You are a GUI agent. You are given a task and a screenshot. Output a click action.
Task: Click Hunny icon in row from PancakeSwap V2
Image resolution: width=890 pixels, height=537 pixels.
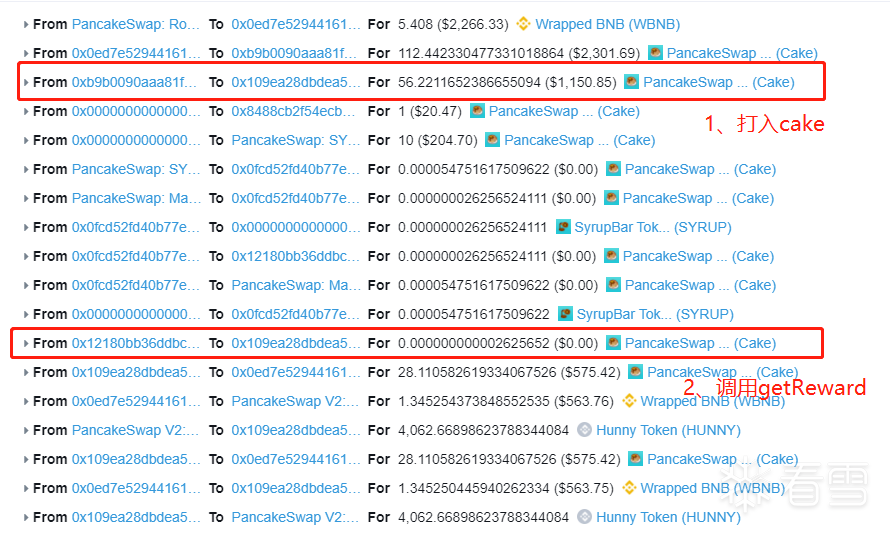[x=585, y=430]
